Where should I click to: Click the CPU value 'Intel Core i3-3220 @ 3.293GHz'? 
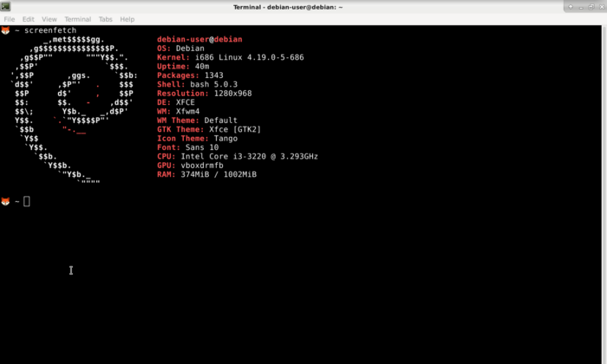(x=250, y=156)
